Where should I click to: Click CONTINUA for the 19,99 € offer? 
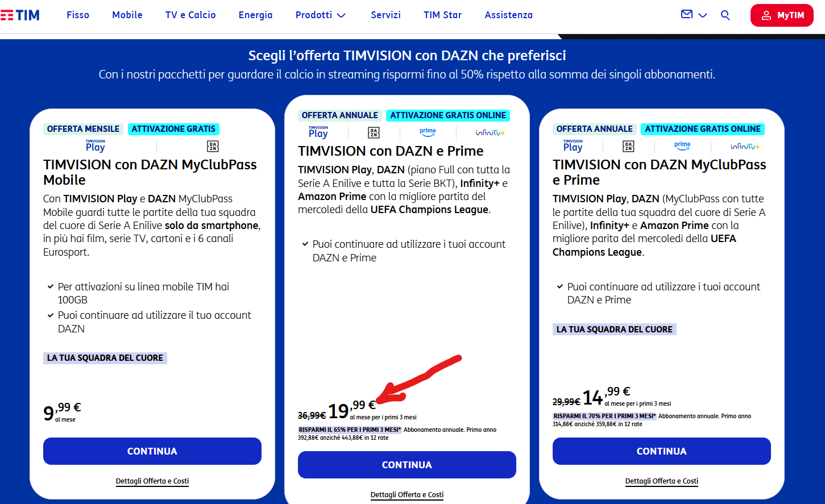click(407, 465)
